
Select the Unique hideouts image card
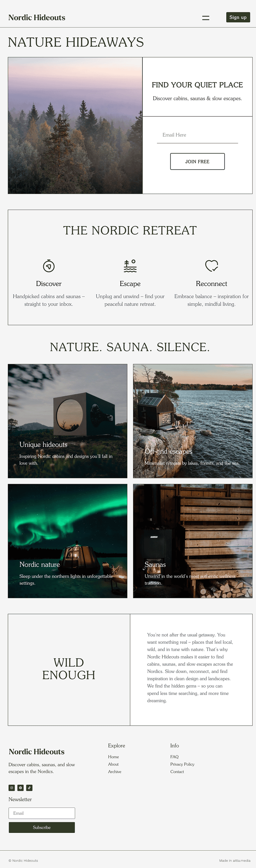pyautogui.click(x=68, y=421)
